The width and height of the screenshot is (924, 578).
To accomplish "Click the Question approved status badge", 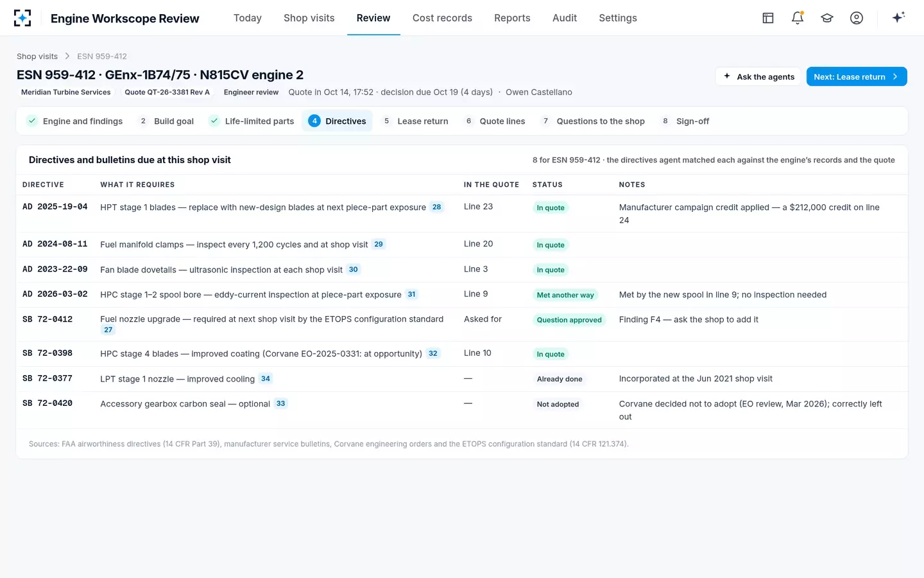I will click(569, 320).
